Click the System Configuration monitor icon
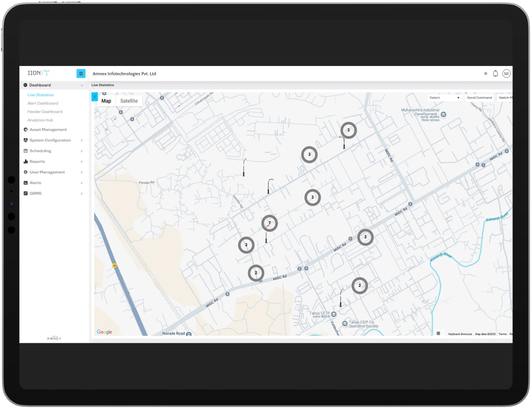 [x=26, y=140]
